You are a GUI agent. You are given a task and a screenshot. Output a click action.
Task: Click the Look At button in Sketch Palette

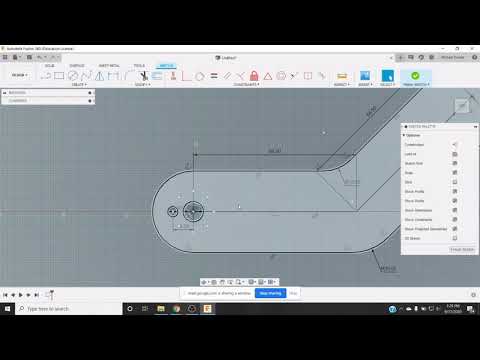coord(455,154)
